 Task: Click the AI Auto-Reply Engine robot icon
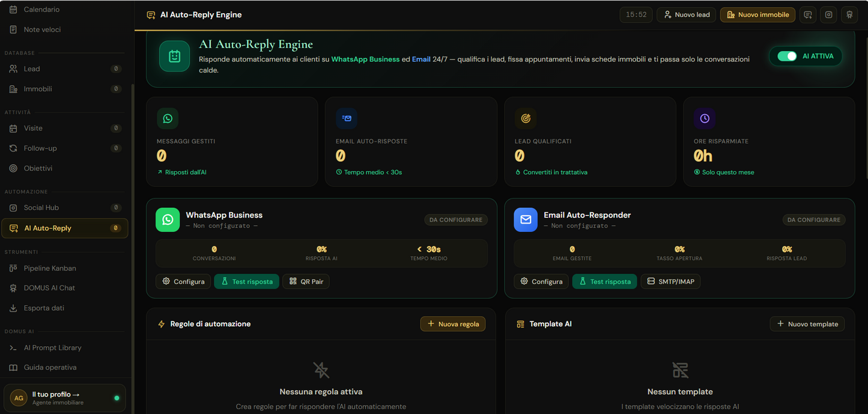174,56
